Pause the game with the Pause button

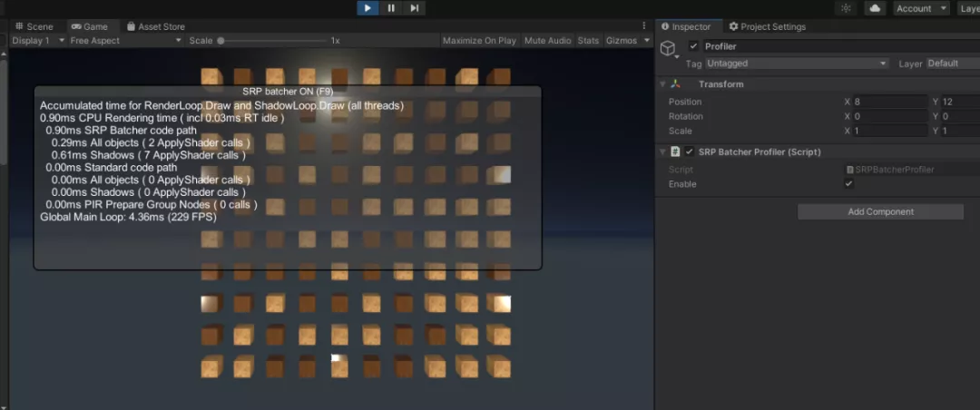tap(391, 8)
